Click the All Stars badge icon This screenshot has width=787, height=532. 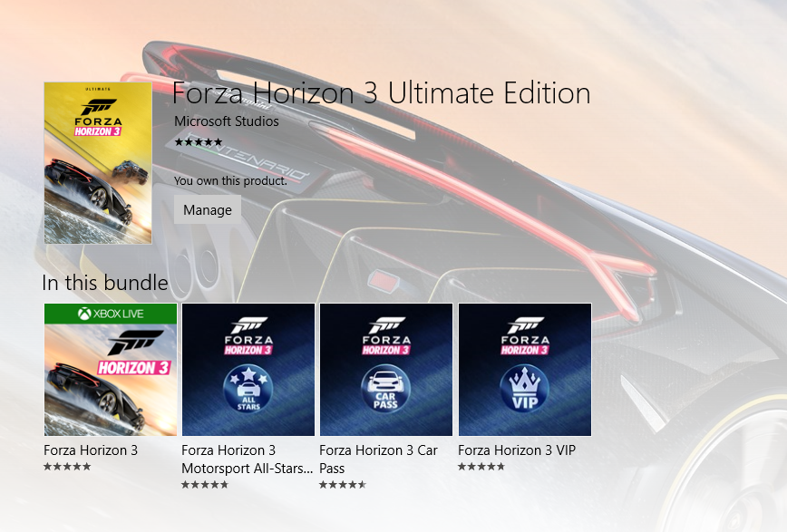(x=248, y=389)
